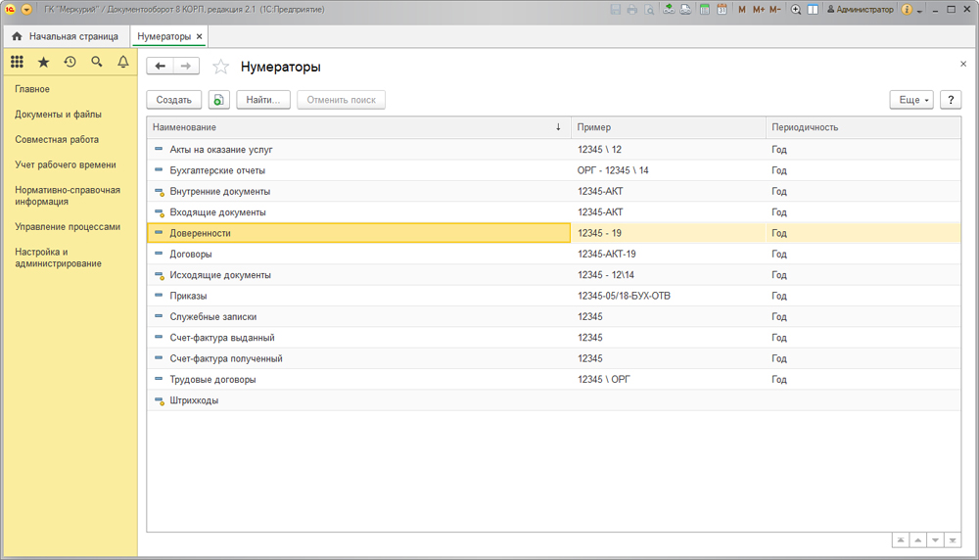Open Документы и файлы section

click(x=58, y=115)
